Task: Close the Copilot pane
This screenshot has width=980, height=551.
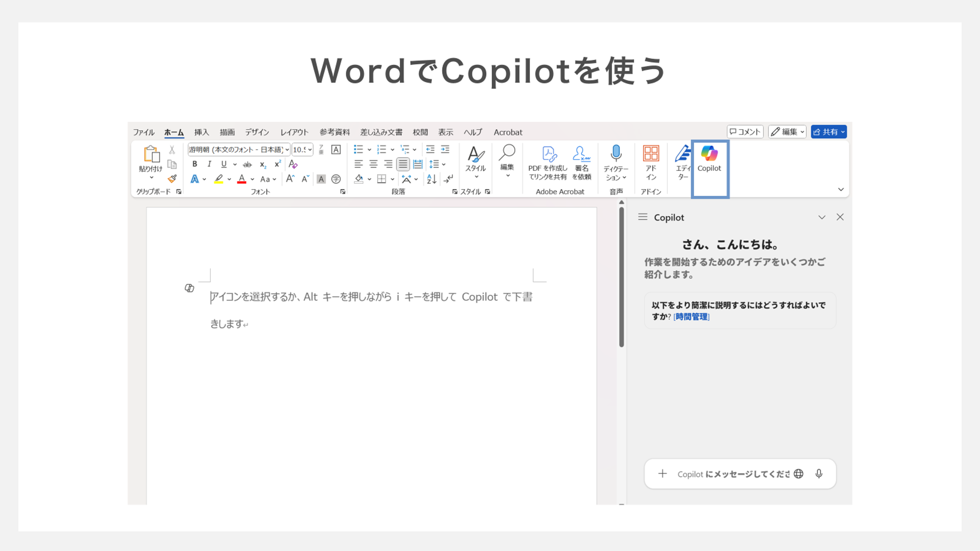Action: coord(840,217)
